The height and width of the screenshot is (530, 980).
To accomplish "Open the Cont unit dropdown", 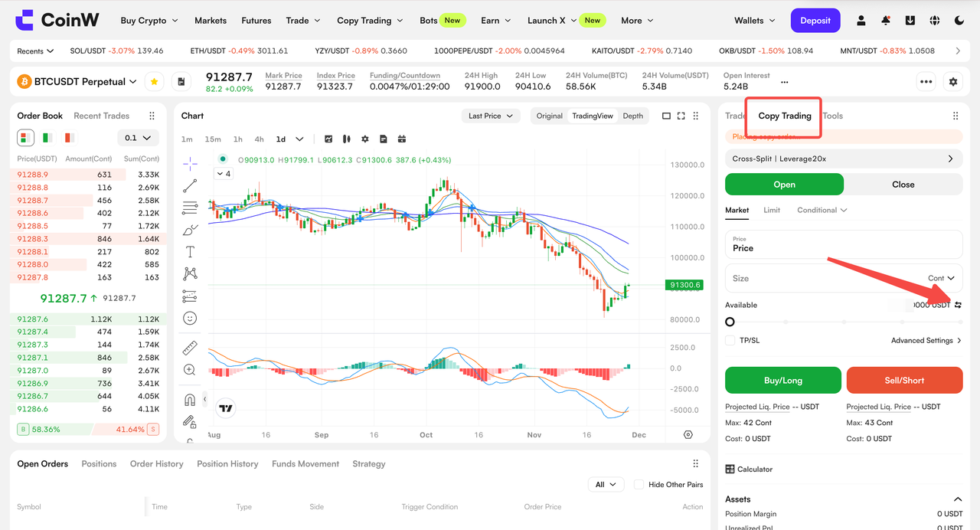I will point(942,278).
